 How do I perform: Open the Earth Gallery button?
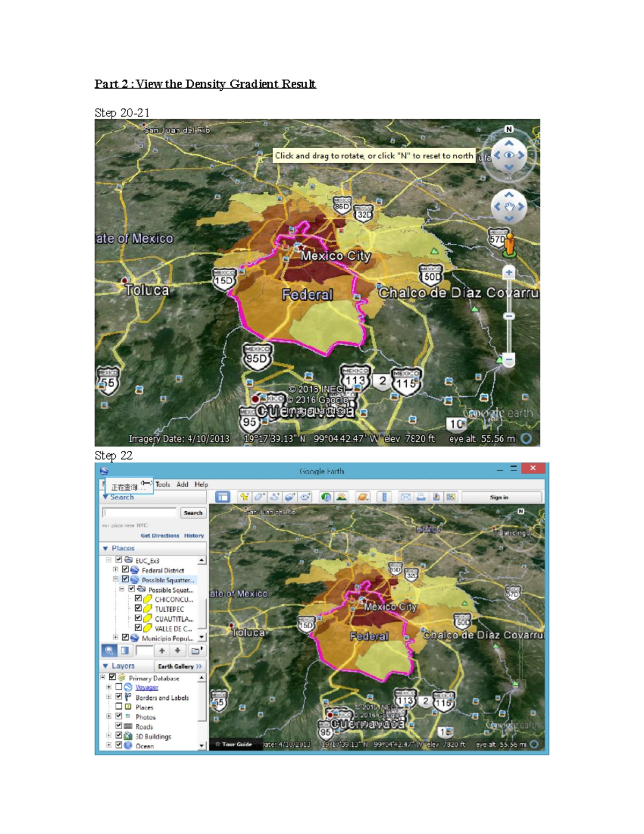tap(180, 666)
